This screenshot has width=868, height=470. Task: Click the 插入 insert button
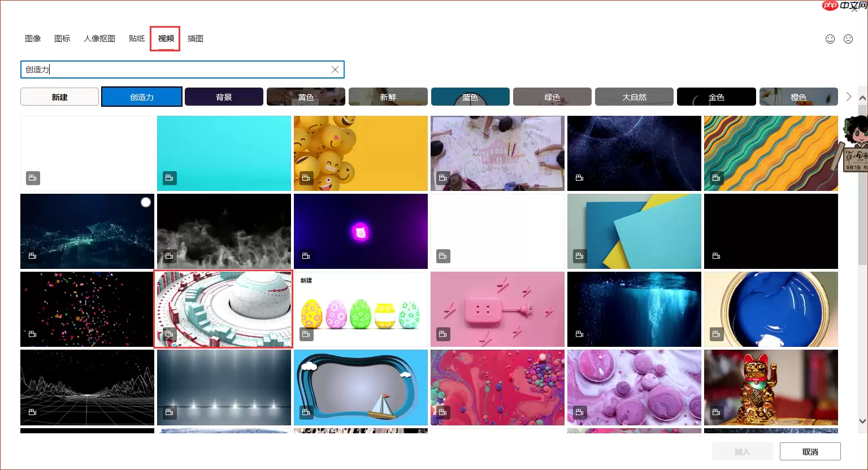click(742, 451)
